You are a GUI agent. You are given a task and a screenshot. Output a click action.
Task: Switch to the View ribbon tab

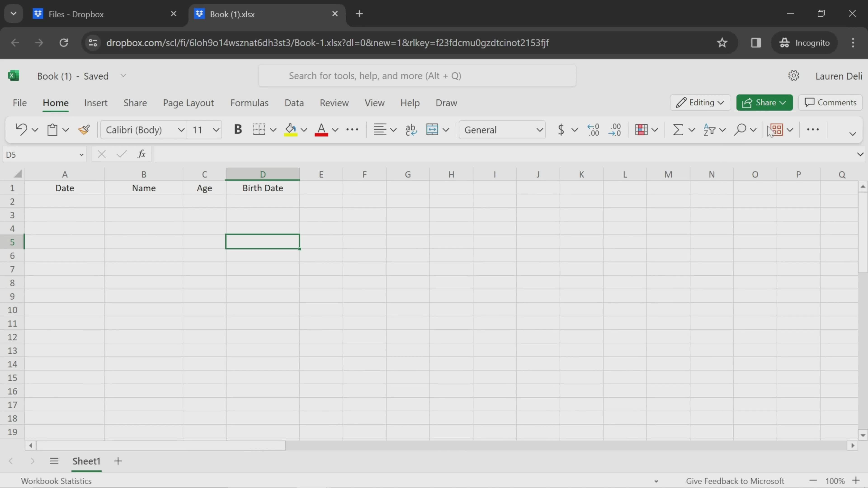(374, 103)
